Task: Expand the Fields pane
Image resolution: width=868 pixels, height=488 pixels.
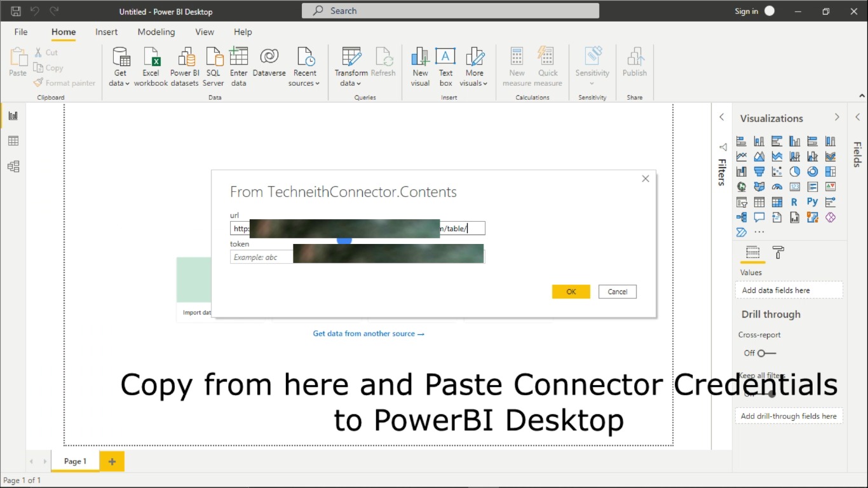Action: (x=858, y=117)
